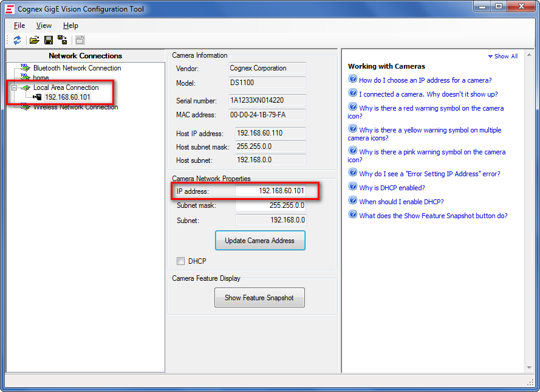540x392 pixels.
Task: Select the Local Area Connection adapter icon
Action: pyautogui.click(x=25, y=87)
